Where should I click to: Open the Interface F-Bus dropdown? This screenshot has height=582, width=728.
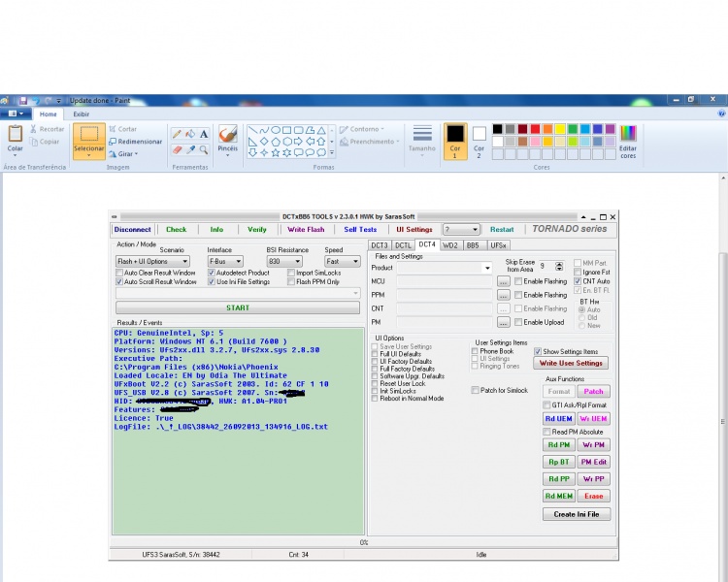tap(225, 261)
